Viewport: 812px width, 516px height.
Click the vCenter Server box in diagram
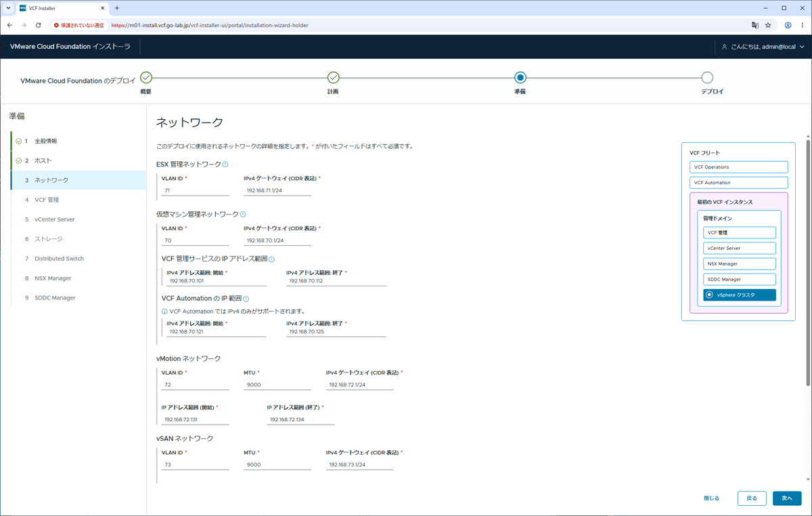click(739, 248)
